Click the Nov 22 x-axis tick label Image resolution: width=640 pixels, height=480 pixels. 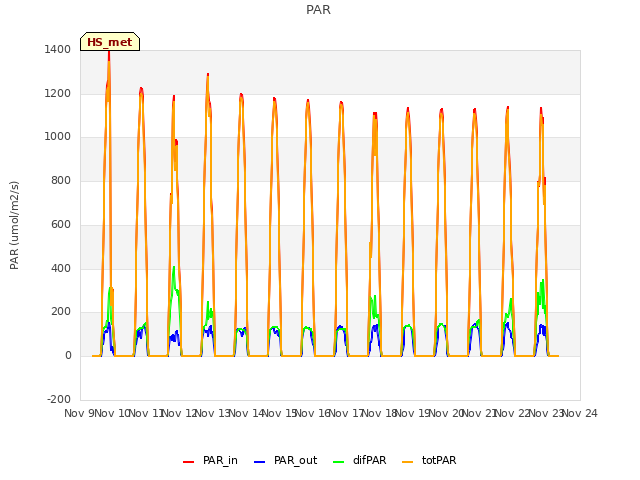pyautogui.click(x=513, y=413)
